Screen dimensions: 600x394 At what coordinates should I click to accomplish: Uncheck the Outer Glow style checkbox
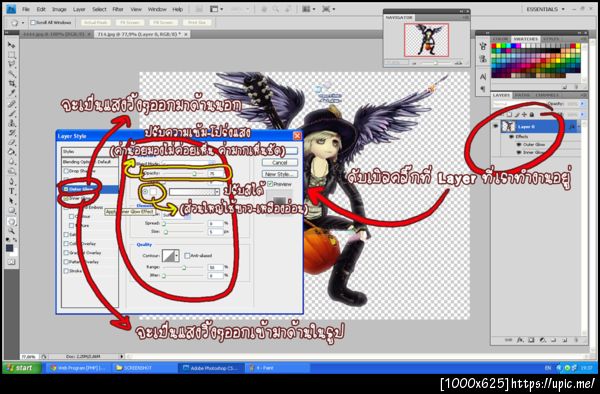point(66,189)
